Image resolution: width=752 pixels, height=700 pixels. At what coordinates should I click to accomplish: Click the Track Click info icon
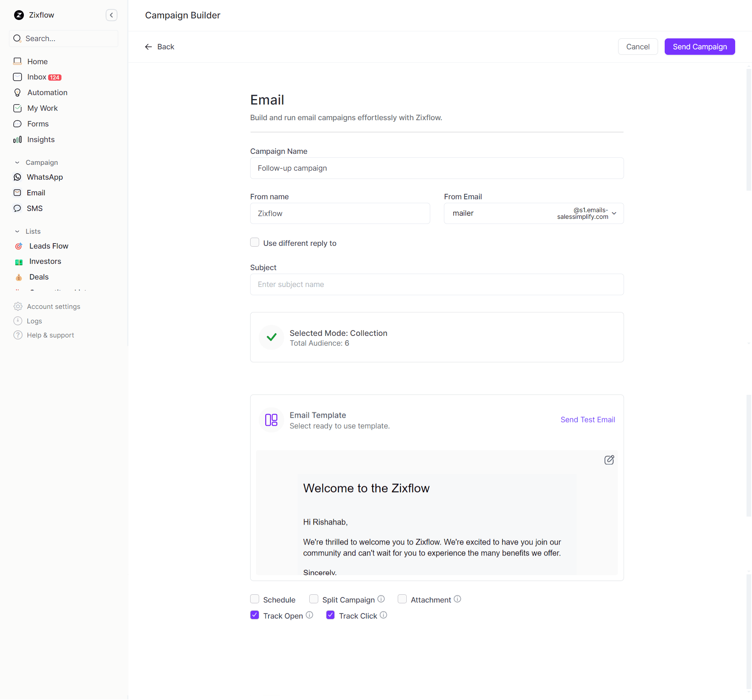pyautogui.click(x=383, y=615)
